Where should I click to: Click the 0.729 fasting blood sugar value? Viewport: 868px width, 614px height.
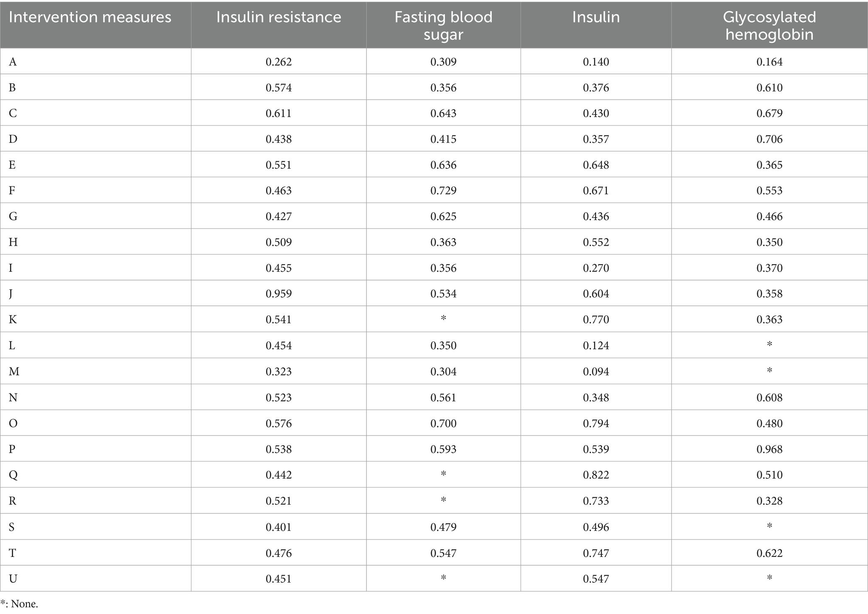(x=443, y=190)
